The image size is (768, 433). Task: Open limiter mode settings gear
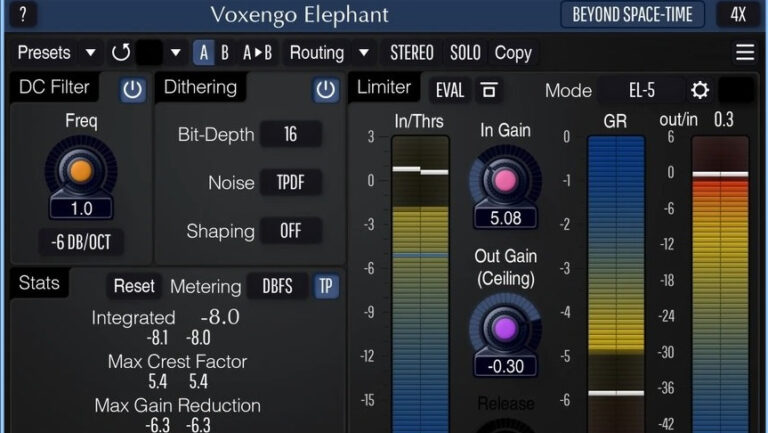point(699,90)
